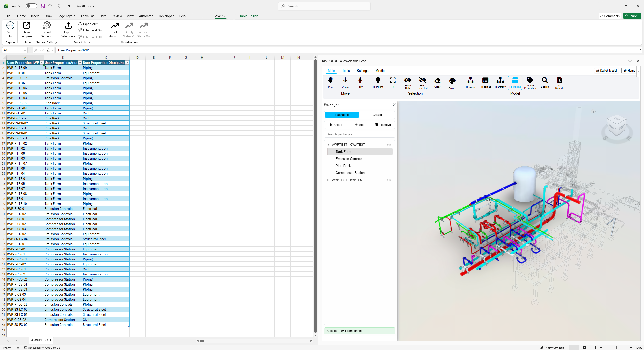Open the Media tab in the 3D viewer
This screenshot has width=644, height=350.
(380, 71)
